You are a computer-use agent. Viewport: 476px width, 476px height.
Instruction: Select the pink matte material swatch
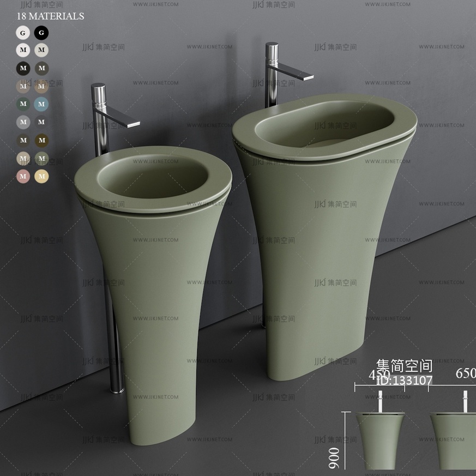pyautogui.click(x=23, y=176)
